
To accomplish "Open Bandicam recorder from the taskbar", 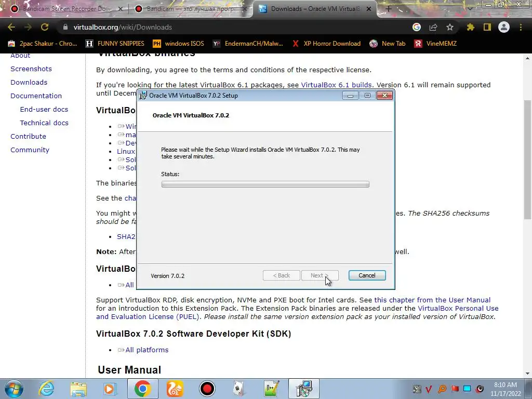I will [x=207, y=389].
